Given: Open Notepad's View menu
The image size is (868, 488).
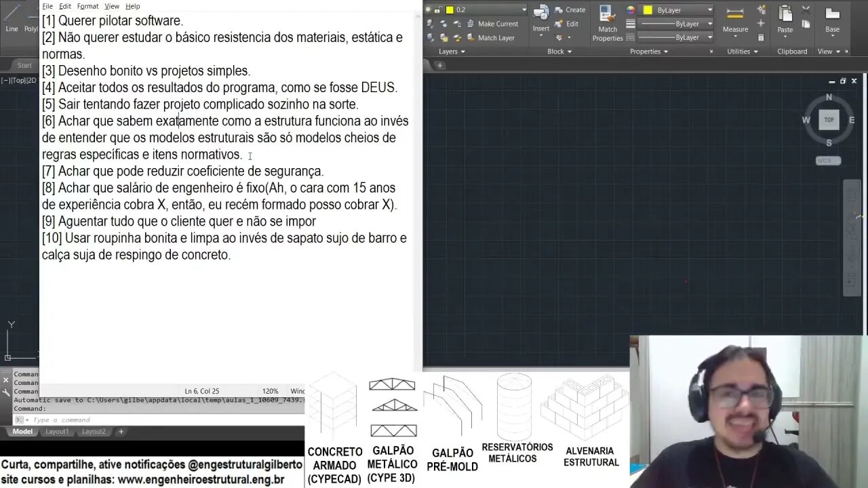Looking at the screenshot, I should [112, 6].
